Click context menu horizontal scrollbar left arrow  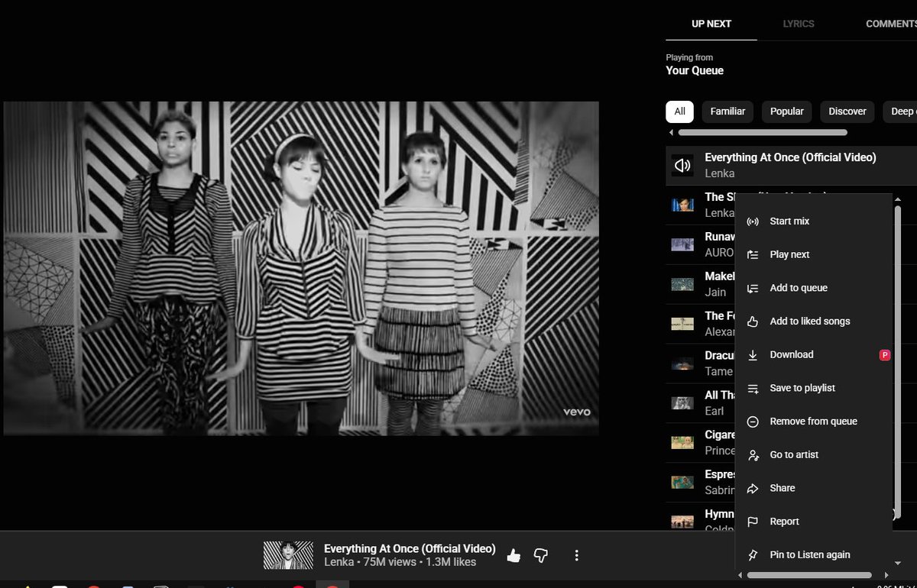click(x=740, y=575)
